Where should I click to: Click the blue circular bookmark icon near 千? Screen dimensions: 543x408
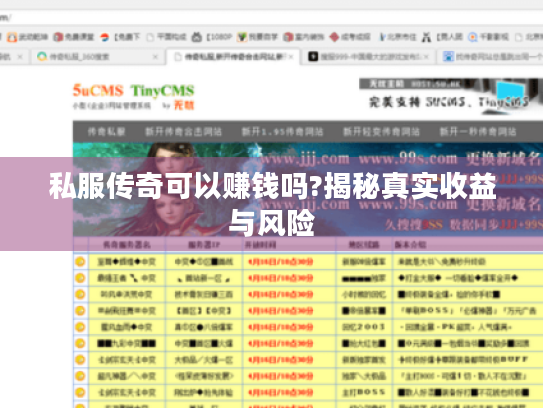pyautogui.click(x=473, y=37)
